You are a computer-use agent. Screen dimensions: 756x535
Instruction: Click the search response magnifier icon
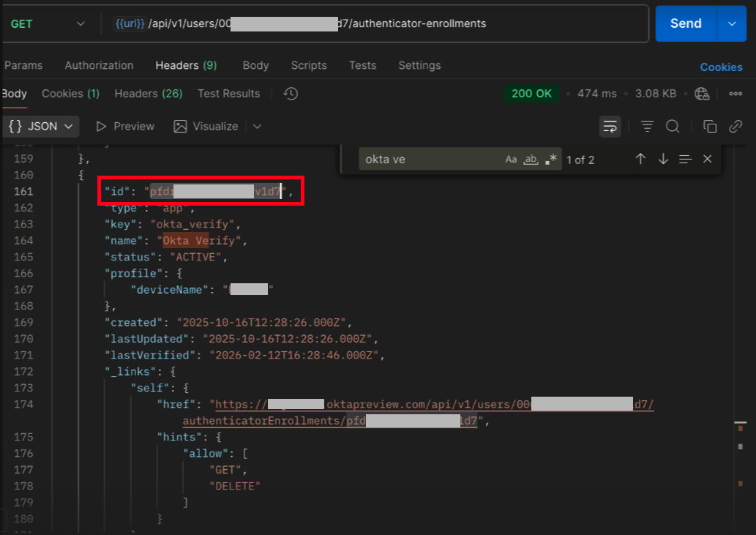(x=673, y=127)
